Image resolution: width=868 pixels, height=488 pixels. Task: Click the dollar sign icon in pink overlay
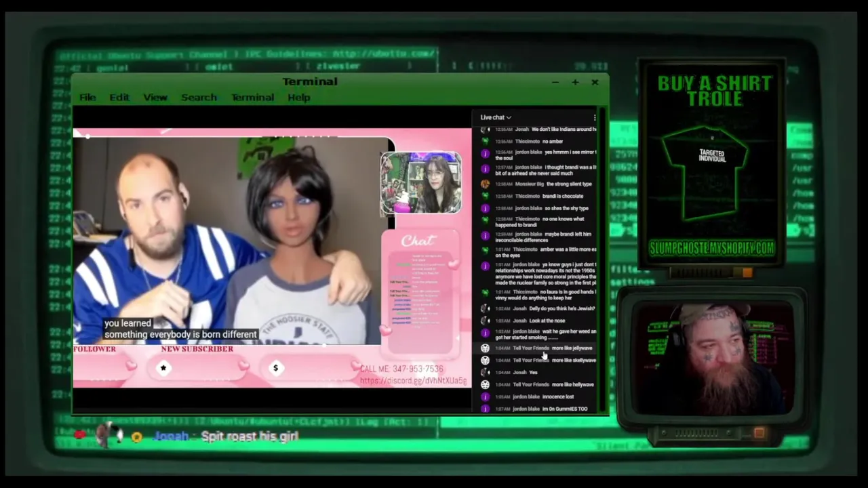coord(275,367)
